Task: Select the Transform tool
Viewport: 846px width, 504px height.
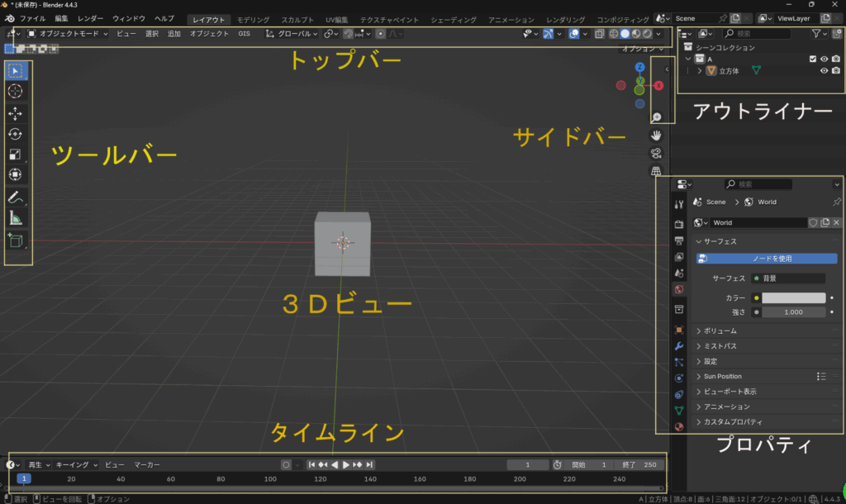Action: (x=16, y=175)
